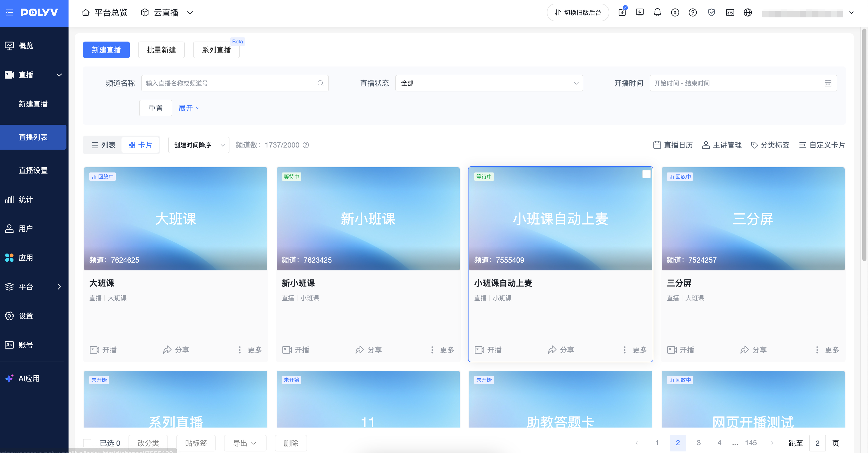The width and height of the screenshot is (868, 453).
Task: Open the task checklist icon in header
Action: [x=622, y=12]
